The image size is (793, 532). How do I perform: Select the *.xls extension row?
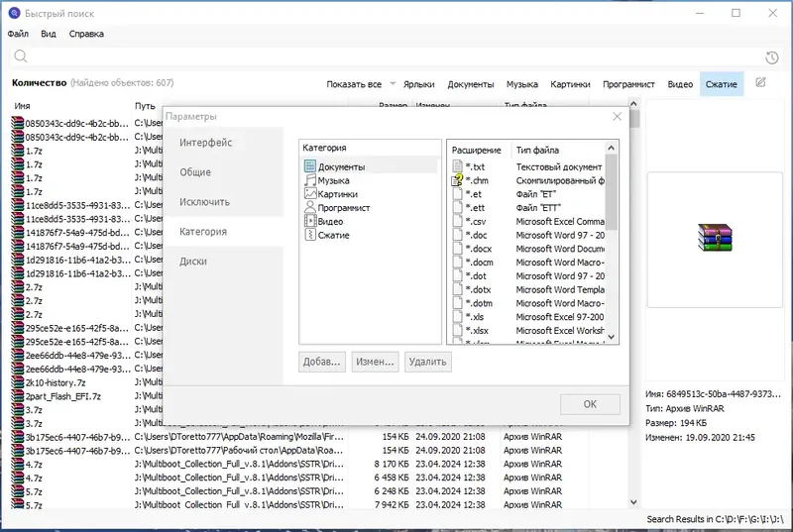[526, 317]
